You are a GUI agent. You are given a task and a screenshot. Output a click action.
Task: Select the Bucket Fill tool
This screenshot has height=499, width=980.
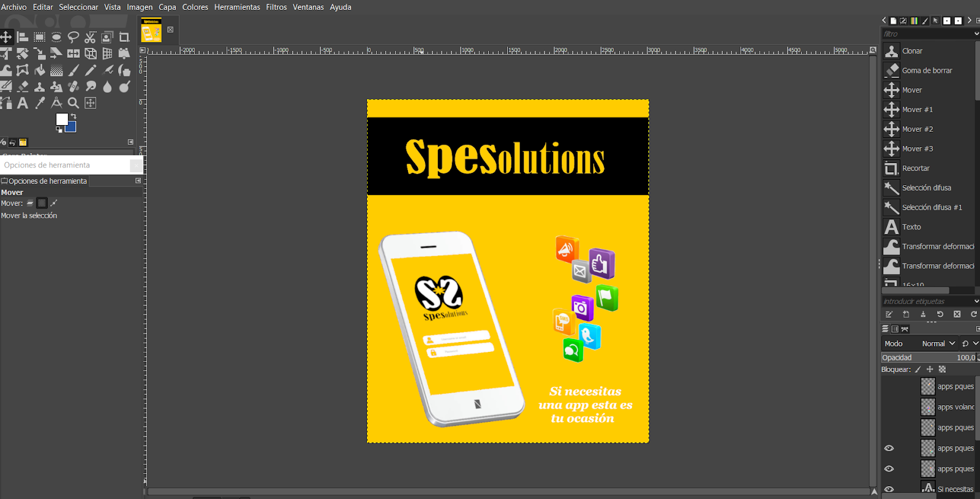click(x=39, y=70)
